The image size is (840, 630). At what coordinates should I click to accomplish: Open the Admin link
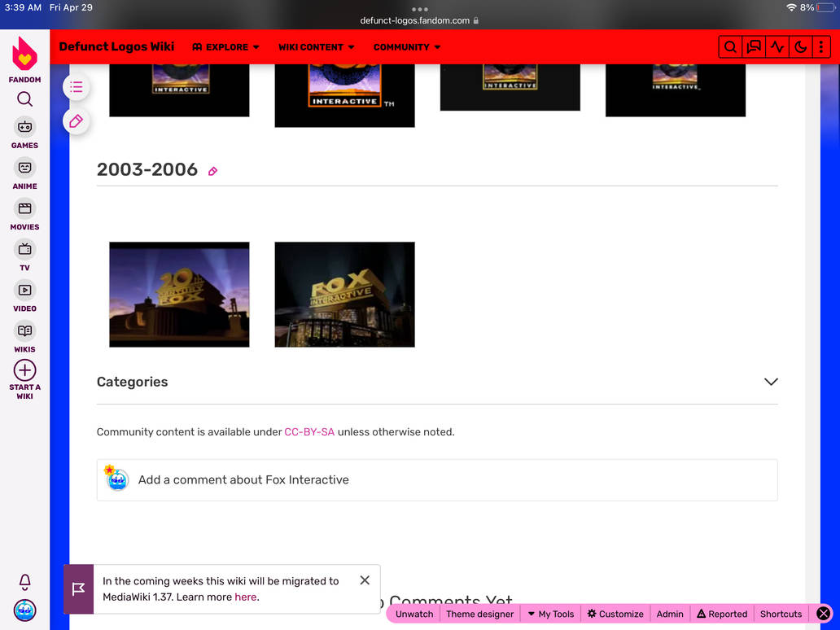[x=670, y=614]
